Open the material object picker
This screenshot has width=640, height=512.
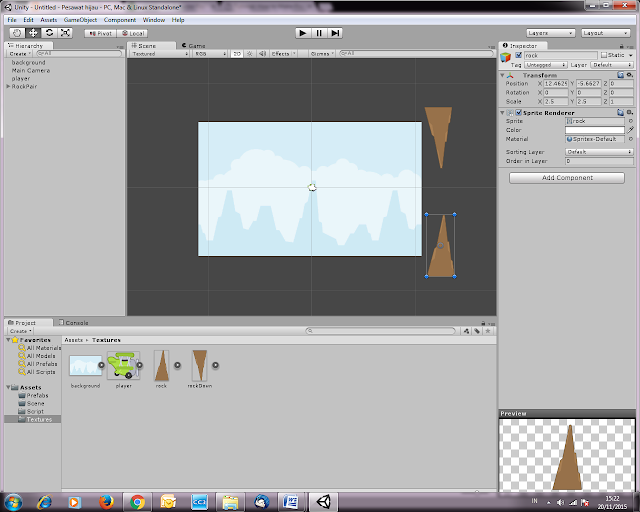click(630, 139)
